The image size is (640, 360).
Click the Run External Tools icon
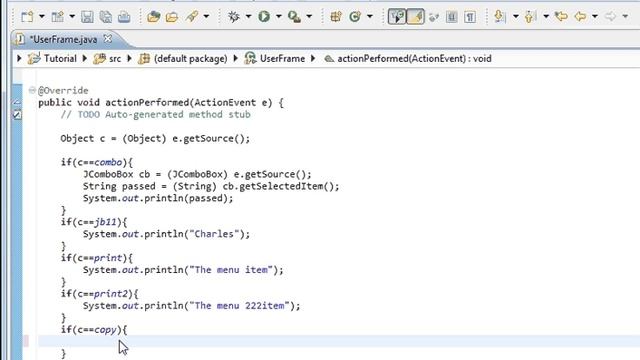point(294,17)
